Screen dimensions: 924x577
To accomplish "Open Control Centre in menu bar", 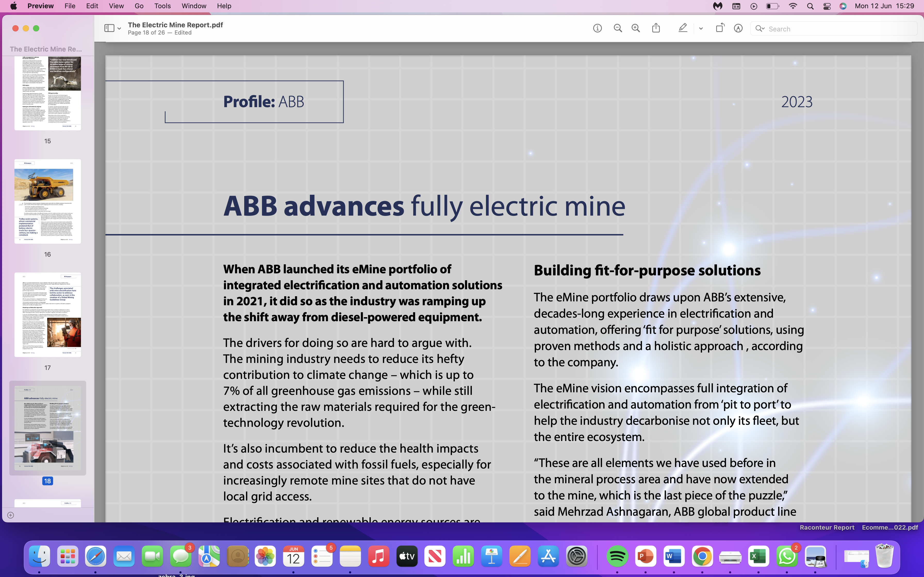I will tap(827, 6).
